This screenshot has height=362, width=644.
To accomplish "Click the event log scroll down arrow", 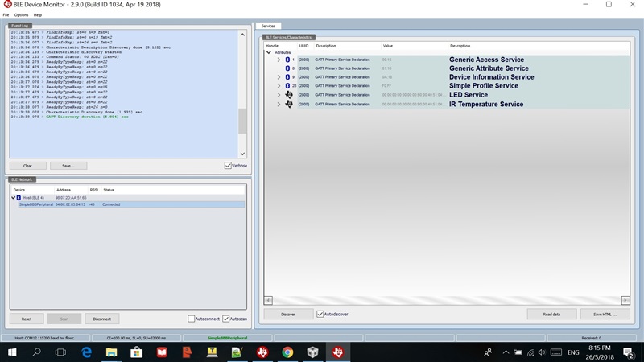I will click(242, 154).
